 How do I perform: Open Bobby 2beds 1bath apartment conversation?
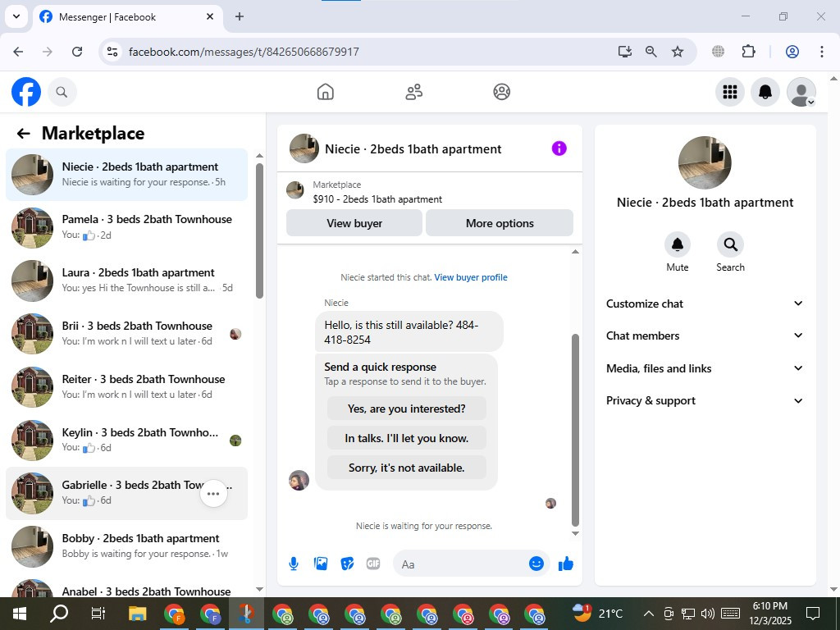127,546
